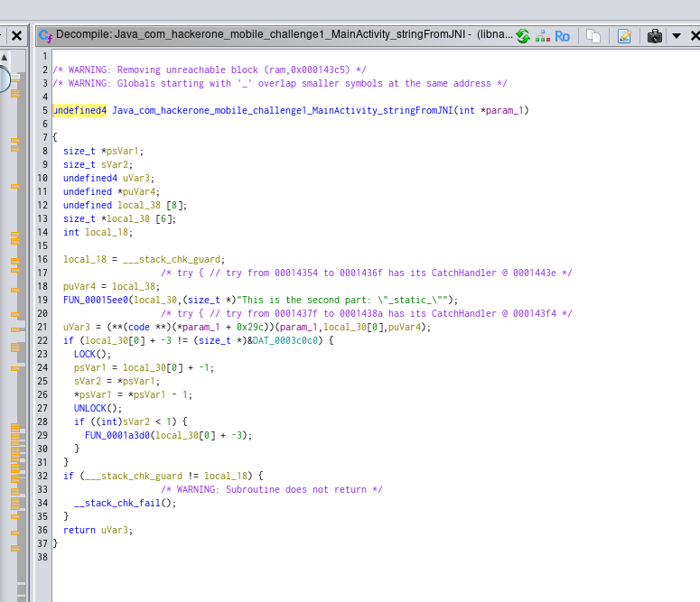Click the CatchHandler @ 0001443e comment
This screenshot has width=700, height=602.
367,273
